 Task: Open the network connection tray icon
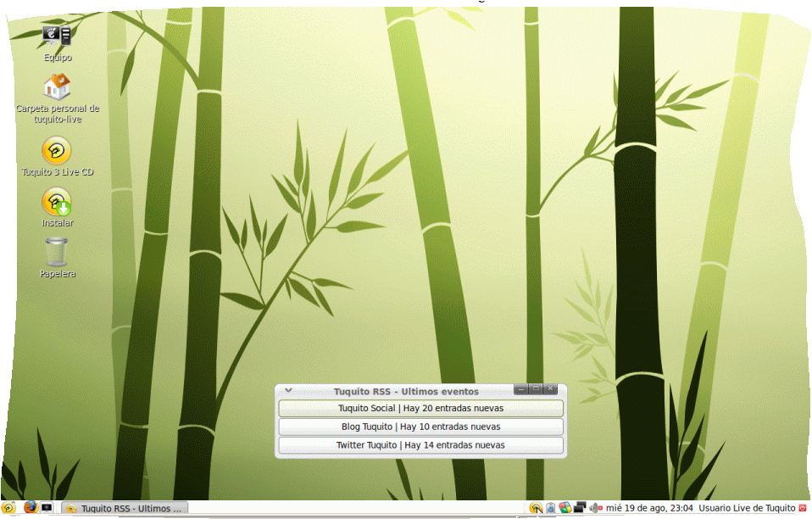click(x=580, y=508)
